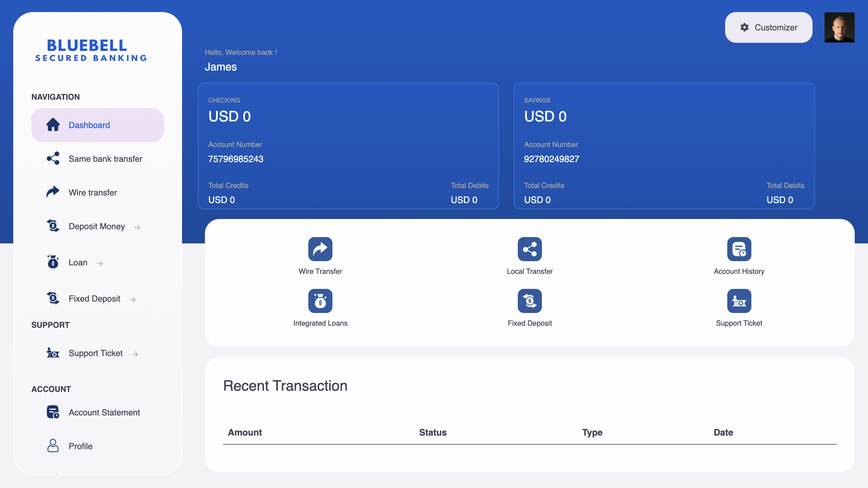This screenshot has height=488, width=868.
Task: Click the Account Statement sidebar icon
Action: point(53,412)
